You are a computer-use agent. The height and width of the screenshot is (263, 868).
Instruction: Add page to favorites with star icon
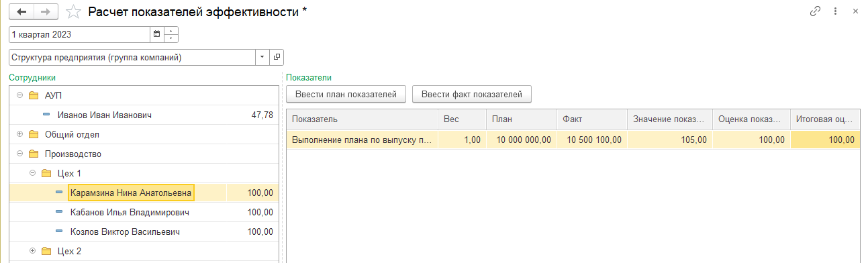point(74,11)
